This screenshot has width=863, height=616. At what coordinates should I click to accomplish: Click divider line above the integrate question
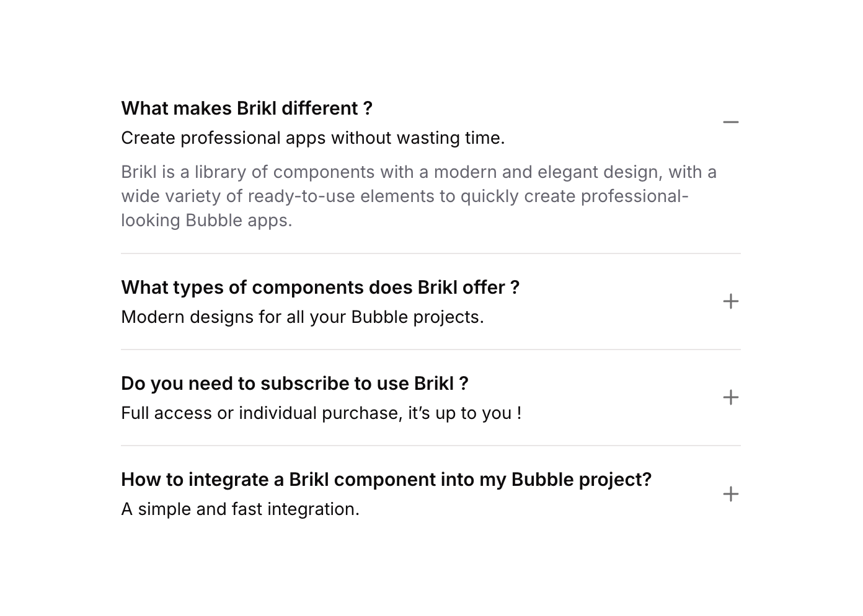(x=430, y=446)
